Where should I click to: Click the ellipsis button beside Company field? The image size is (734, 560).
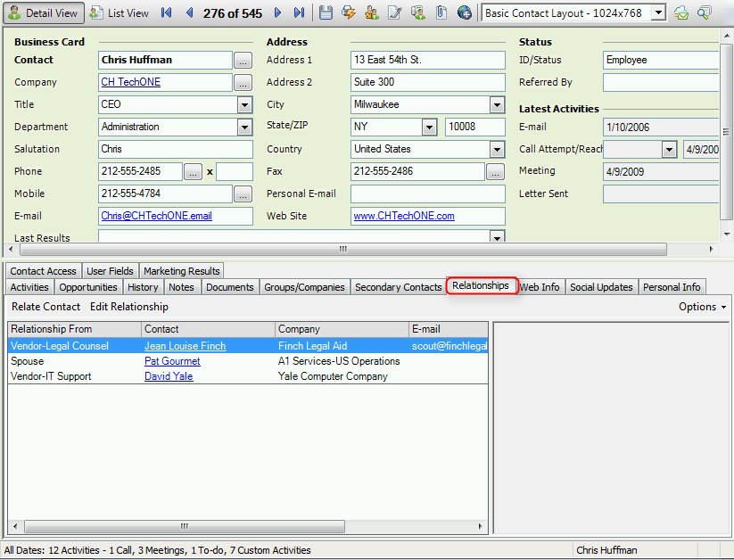pyautogui.click(x=243, y=82)
